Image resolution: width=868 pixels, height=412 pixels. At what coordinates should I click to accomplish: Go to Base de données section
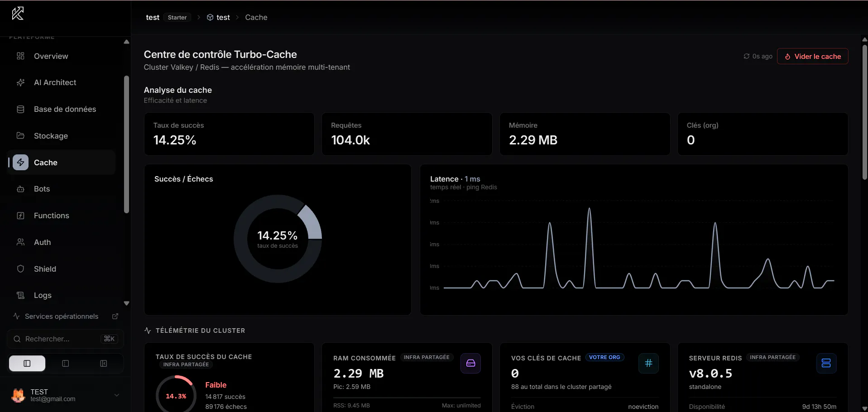click(x=61, y=109)
